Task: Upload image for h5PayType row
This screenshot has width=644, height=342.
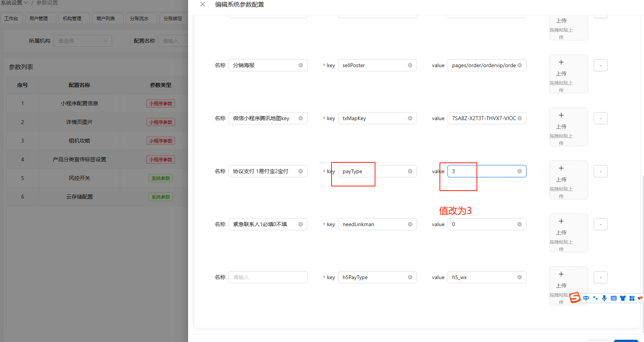Action: click(569, 286)
